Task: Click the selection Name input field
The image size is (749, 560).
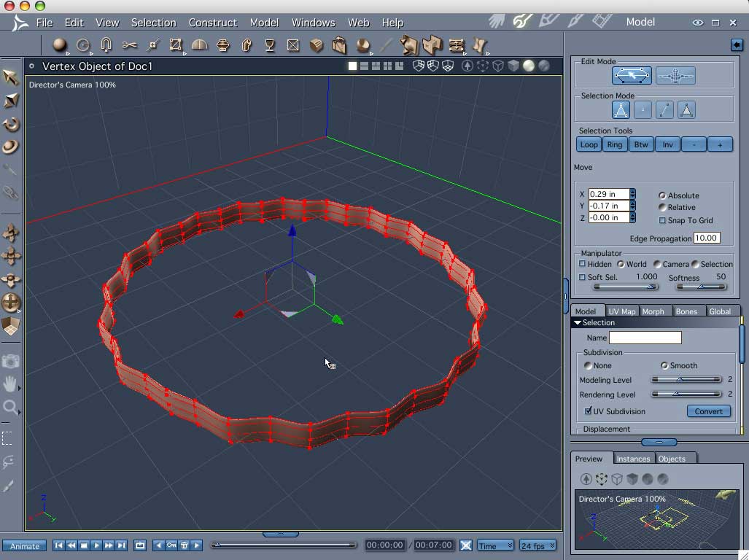Action: 645,338
